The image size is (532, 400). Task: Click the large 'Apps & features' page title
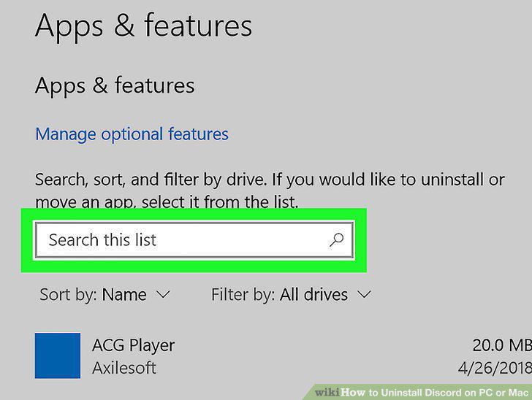pyautogui.click(x=143, y=26)
